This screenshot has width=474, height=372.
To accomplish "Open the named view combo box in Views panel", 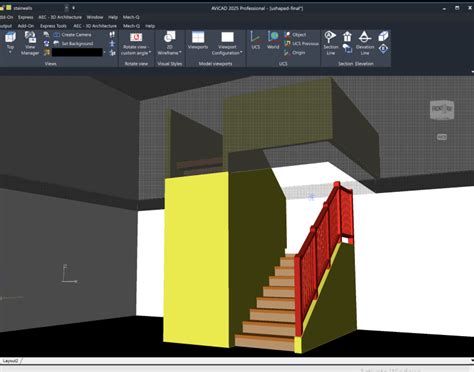I will coord(79,53).
